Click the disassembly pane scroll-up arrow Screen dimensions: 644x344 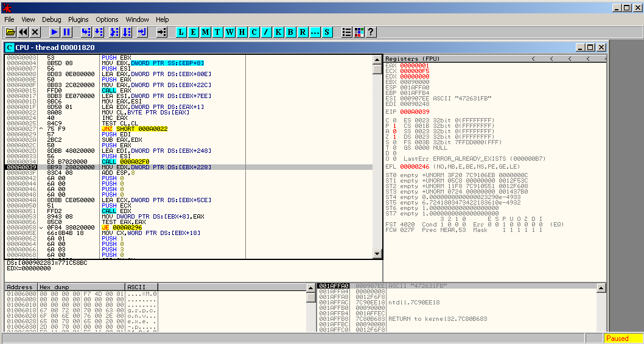point(377,58)
